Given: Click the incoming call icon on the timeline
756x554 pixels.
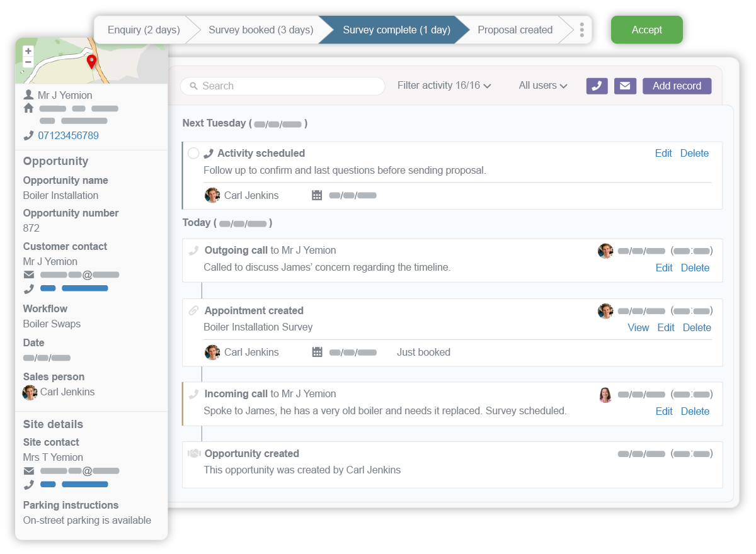Looking at the screenshot, I should pyautogui.click(x=194, y=393).
